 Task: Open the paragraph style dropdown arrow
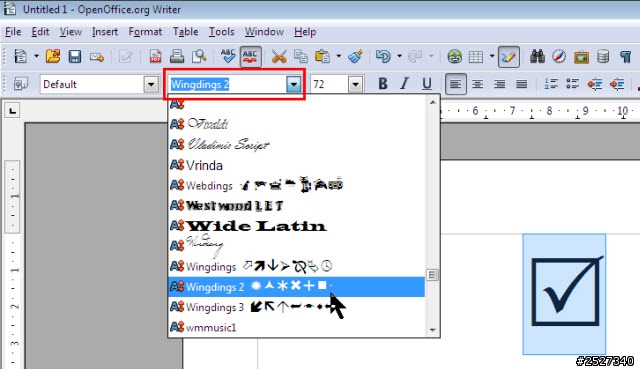tap(151, 84)
